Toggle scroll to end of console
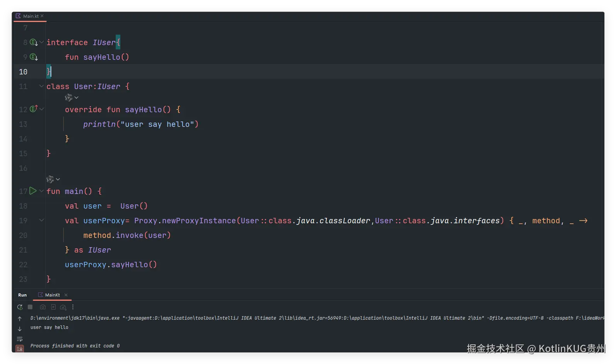The width and height of the screenshot is (616, 364). click(20, 349)
